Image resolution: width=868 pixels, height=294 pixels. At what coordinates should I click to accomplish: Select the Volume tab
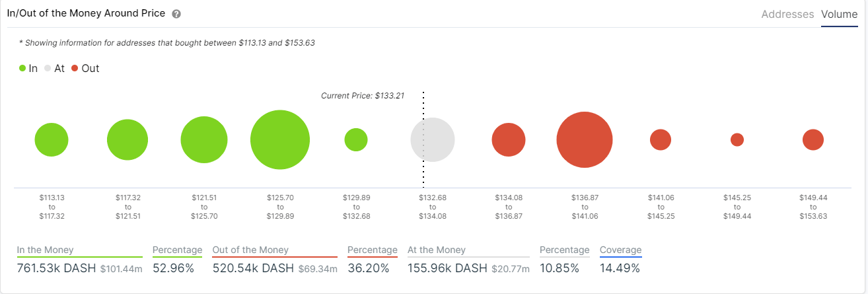[x=839, y=14]
